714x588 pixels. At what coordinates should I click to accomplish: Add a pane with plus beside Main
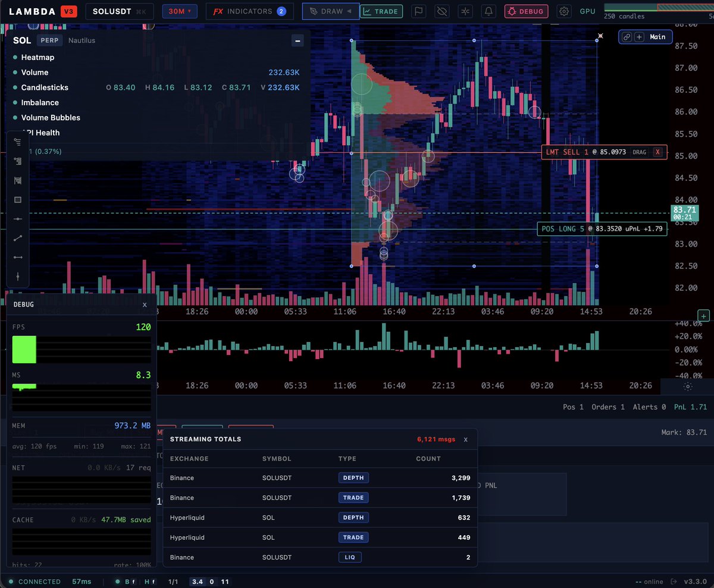[639, 37]
